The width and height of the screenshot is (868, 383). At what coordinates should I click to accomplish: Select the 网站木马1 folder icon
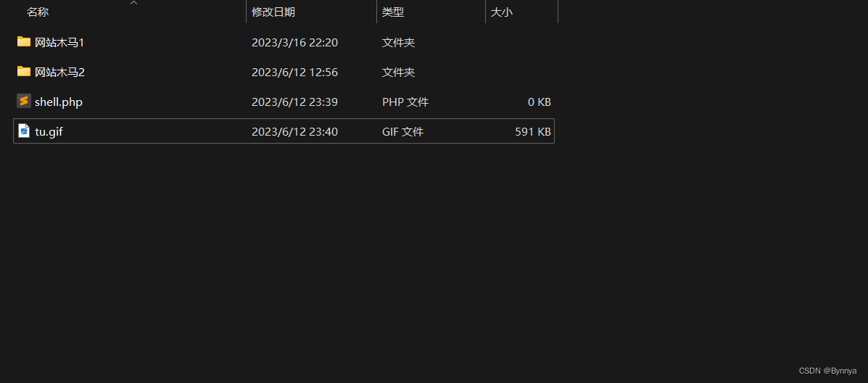pyautogui.click(x=24, y=41)
